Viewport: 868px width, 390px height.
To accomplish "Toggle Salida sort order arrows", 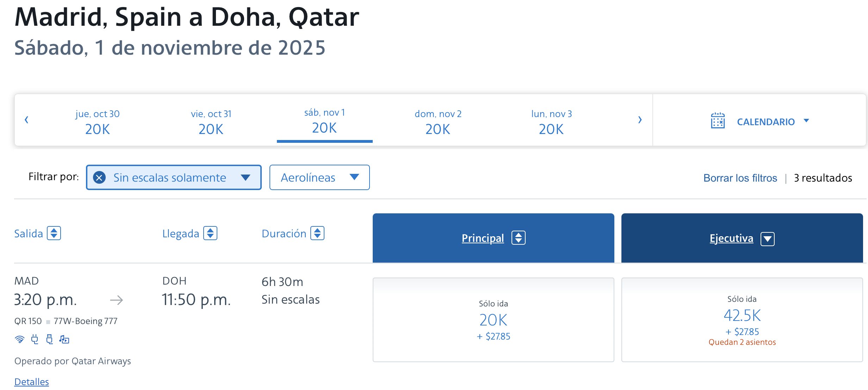I will point(54,233).
